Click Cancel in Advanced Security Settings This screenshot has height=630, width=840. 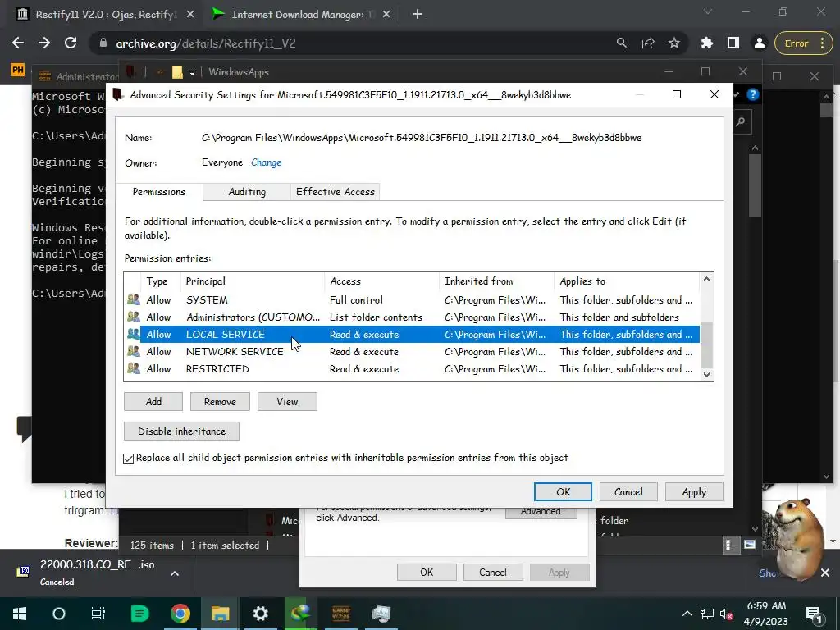(x=628, y=492)
